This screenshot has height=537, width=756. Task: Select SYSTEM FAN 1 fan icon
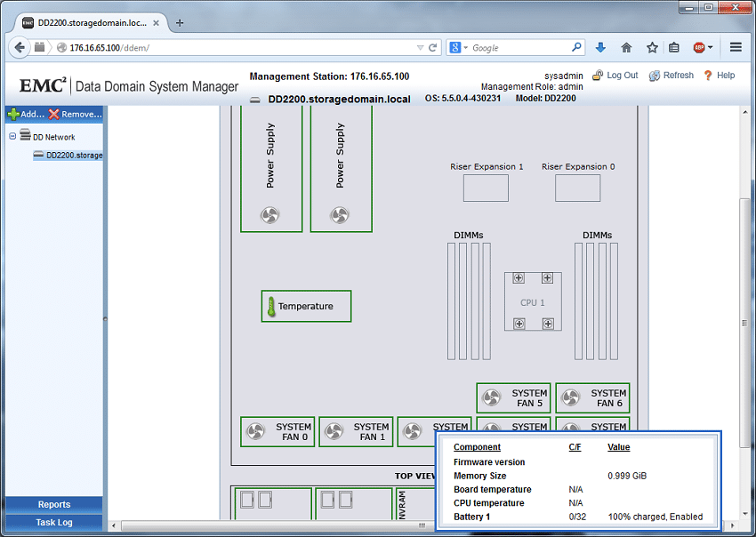tap(334, 431)
